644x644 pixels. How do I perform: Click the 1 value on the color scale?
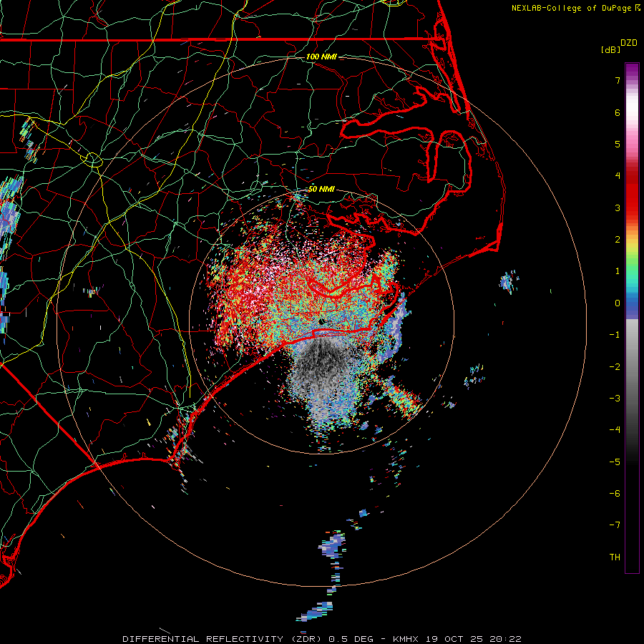click(618, 271)
